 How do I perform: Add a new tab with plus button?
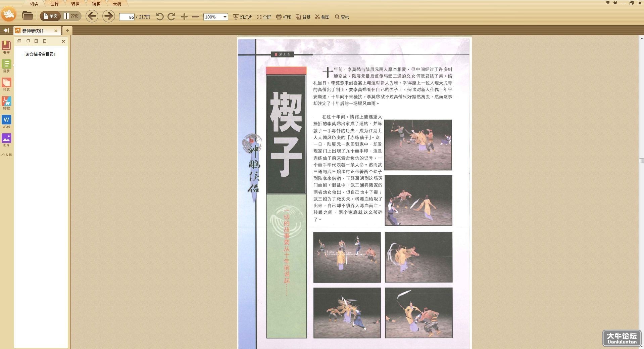click(x=67, y=31)
